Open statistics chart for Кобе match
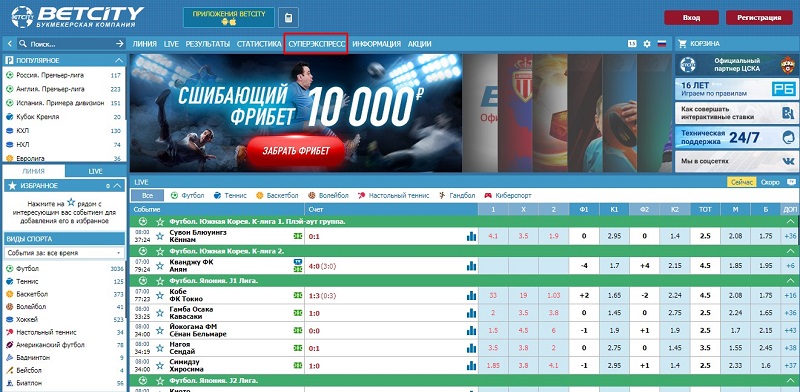 tap(471, 296)
